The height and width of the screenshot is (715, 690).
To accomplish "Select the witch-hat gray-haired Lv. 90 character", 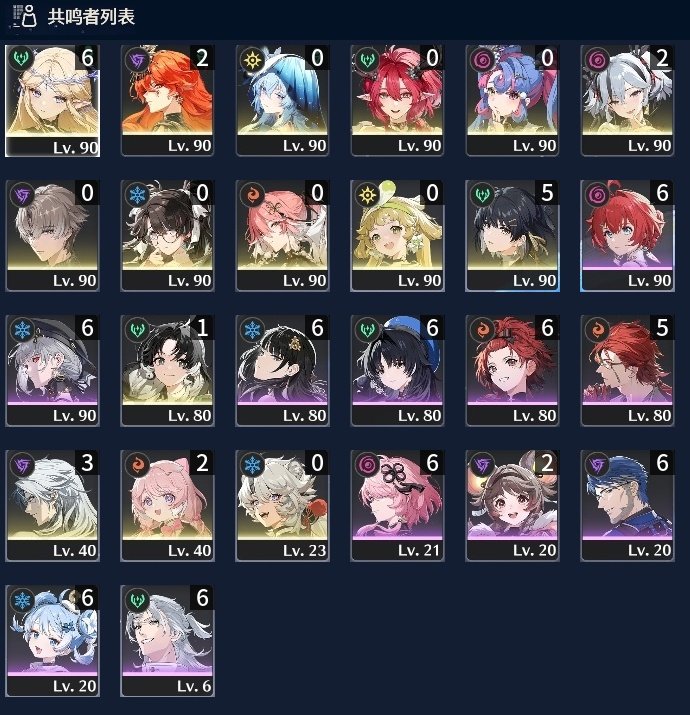I will (52, 371).
